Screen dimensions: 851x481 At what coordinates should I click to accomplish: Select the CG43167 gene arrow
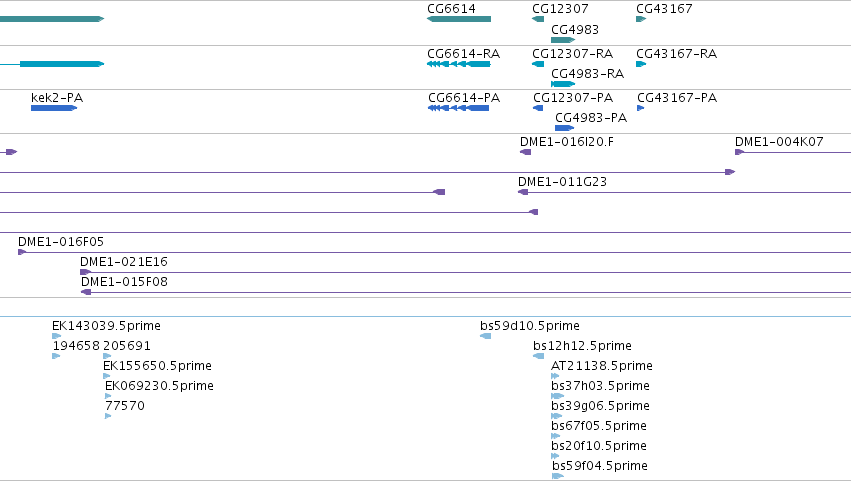click(641, 19)
